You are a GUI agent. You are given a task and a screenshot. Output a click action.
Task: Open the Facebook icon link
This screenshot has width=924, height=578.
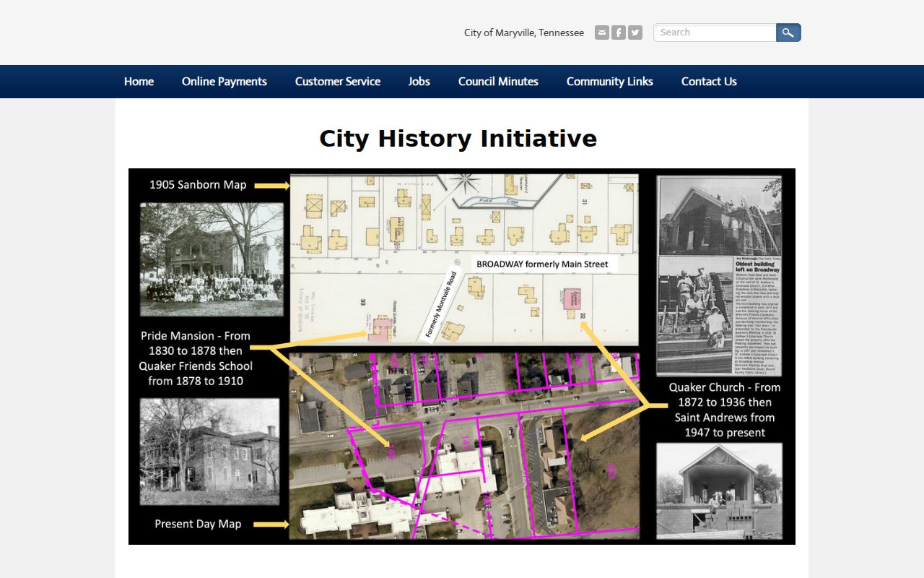coord(619,33)
